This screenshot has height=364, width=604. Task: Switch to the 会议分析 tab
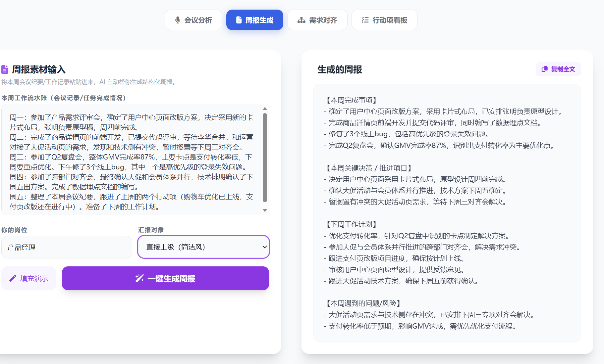pos(193,20)
